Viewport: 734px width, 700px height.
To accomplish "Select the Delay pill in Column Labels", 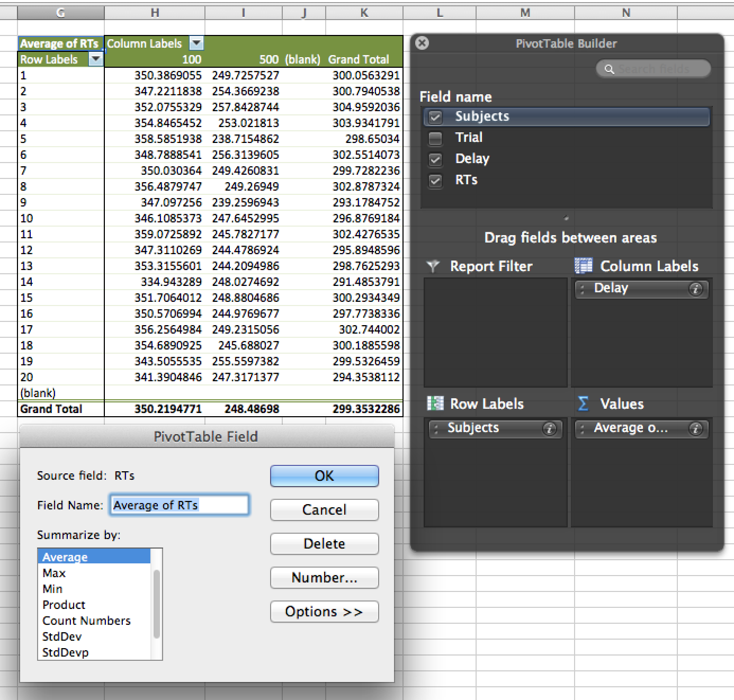I will pyautogui.click(x=641, y=289).
